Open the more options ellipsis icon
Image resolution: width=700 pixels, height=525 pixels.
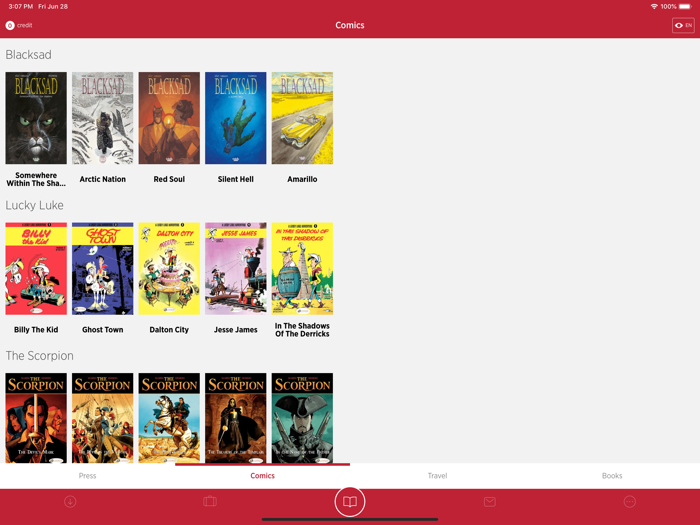click(629, 501)
